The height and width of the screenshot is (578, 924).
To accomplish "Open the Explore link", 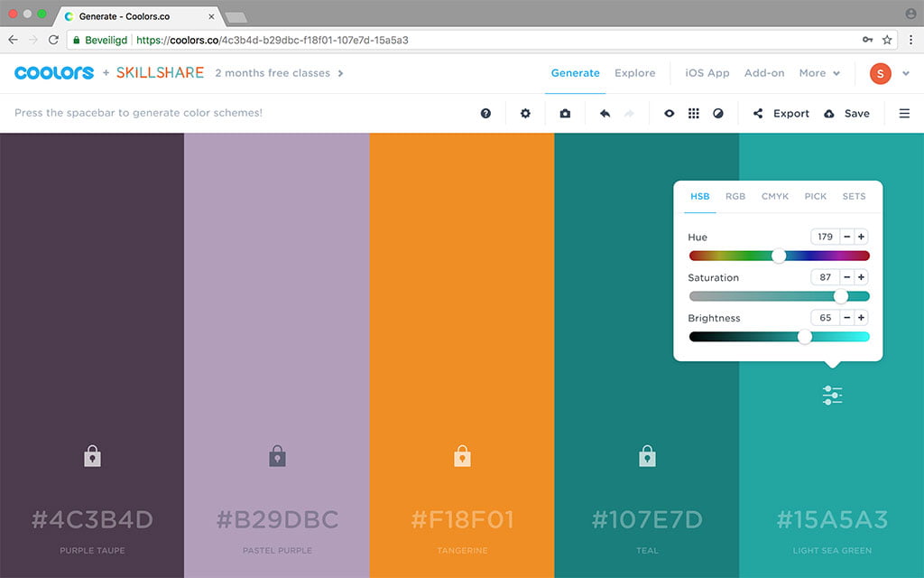I will click(634, 73).
